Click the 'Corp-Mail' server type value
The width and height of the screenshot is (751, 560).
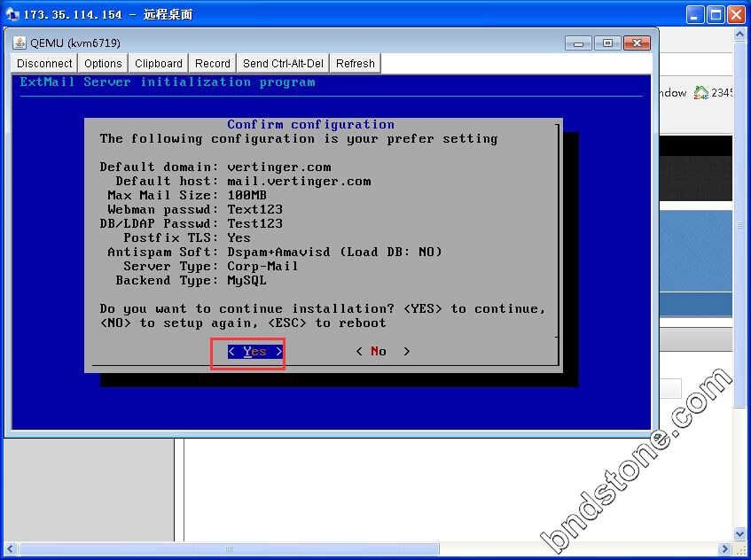point(262,266)
